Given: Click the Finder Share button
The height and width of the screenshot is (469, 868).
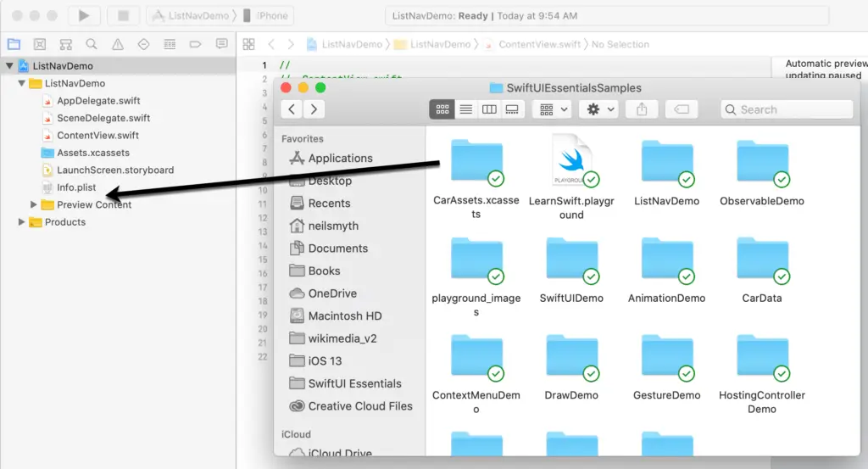Looking at the screenshot, I should [x=642, y=109].
